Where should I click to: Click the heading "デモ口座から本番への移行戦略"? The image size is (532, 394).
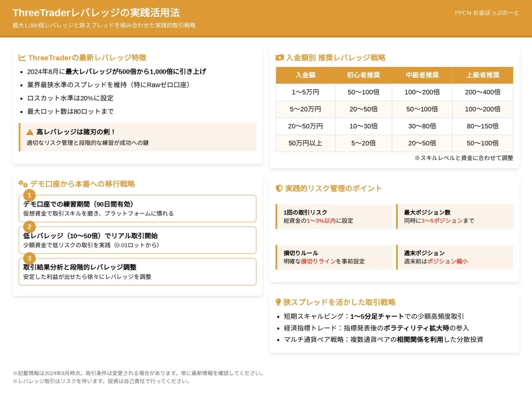click(83, 184)
